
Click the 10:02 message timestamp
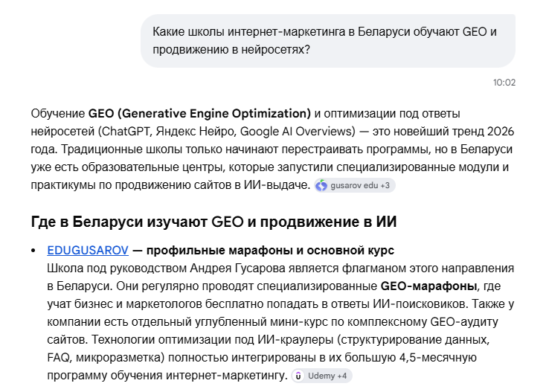(x=504, y=83)
